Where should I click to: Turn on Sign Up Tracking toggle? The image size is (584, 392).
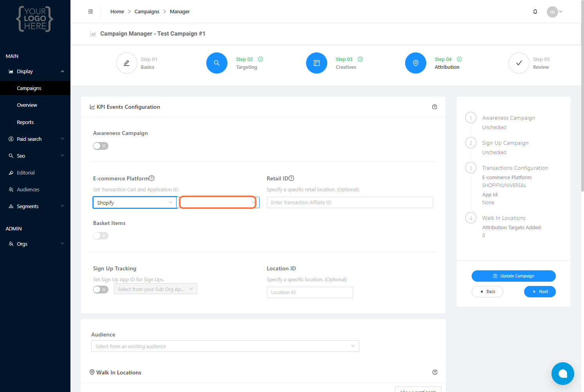point(101,290)
